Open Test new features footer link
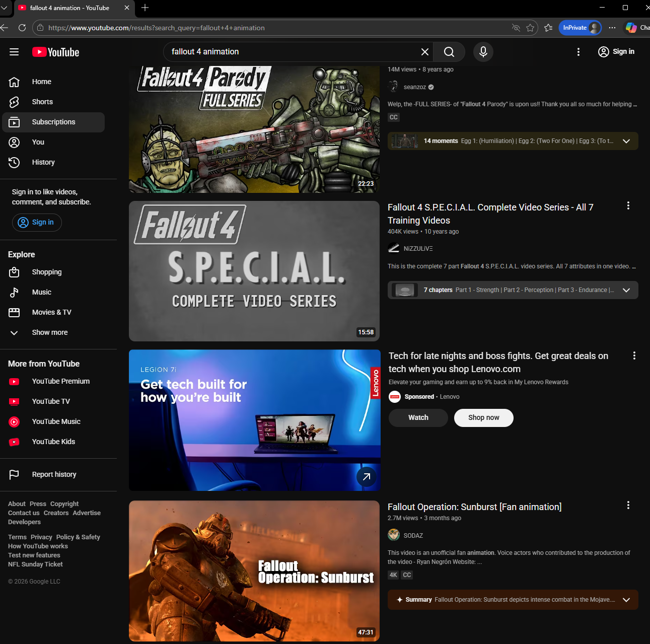The height and width of the screenshot is (644, 650). [34, 555]
